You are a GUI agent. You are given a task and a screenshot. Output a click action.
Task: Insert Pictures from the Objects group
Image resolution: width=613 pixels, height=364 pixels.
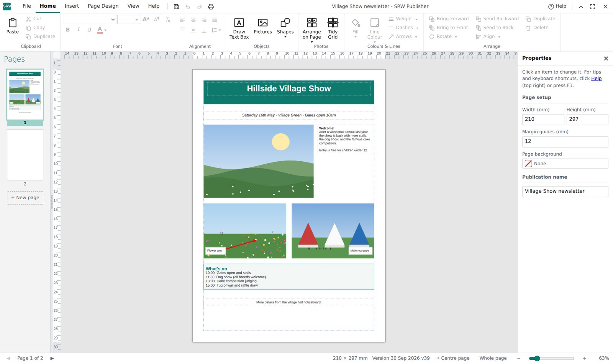click(263, 26)
